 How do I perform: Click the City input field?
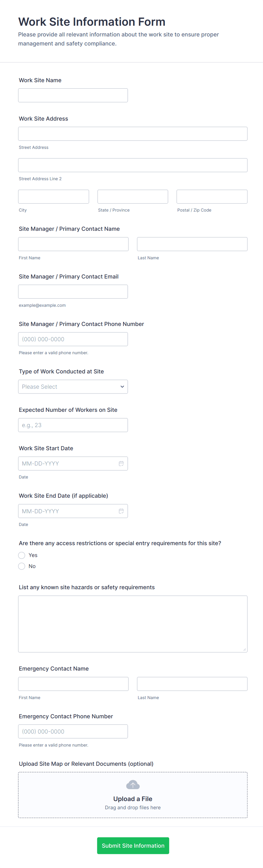54,196
